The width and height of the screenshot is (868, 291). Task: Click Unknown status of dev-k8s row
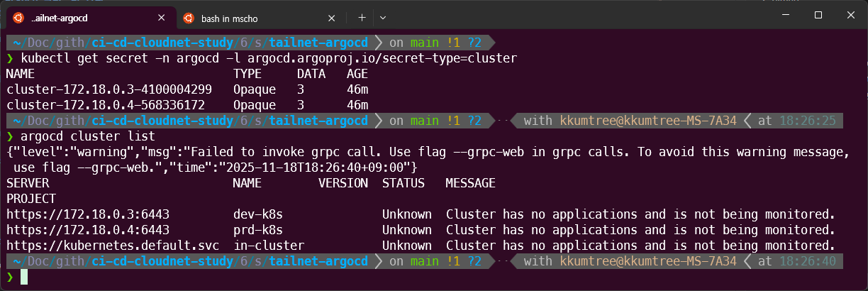406,214
